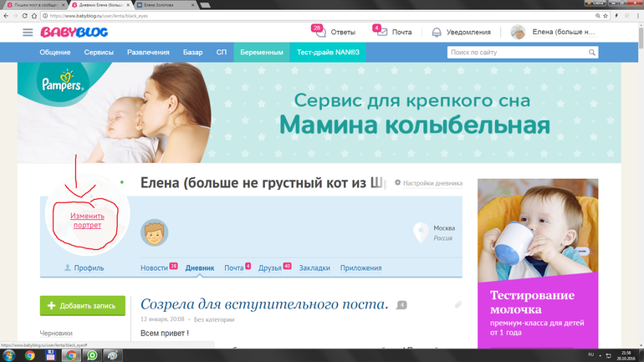This screenshot has height=362, width=644.
Task: Expand the user account menu Елена
Action: 562,32
